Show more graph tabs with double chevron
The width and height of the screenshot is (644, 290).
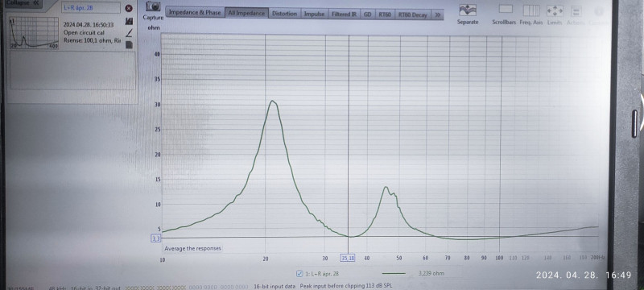point(438,14)
